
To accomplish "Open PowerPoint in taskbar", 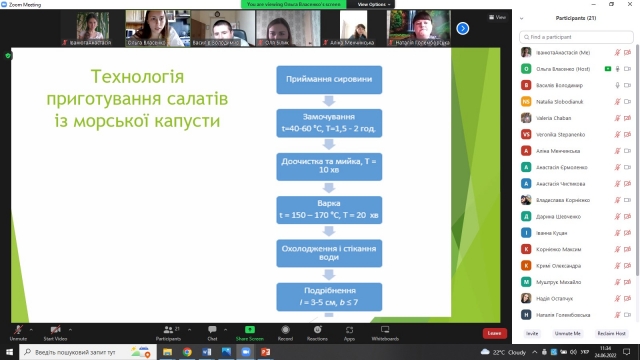I will pyautogui.click(x=265, y=352).
